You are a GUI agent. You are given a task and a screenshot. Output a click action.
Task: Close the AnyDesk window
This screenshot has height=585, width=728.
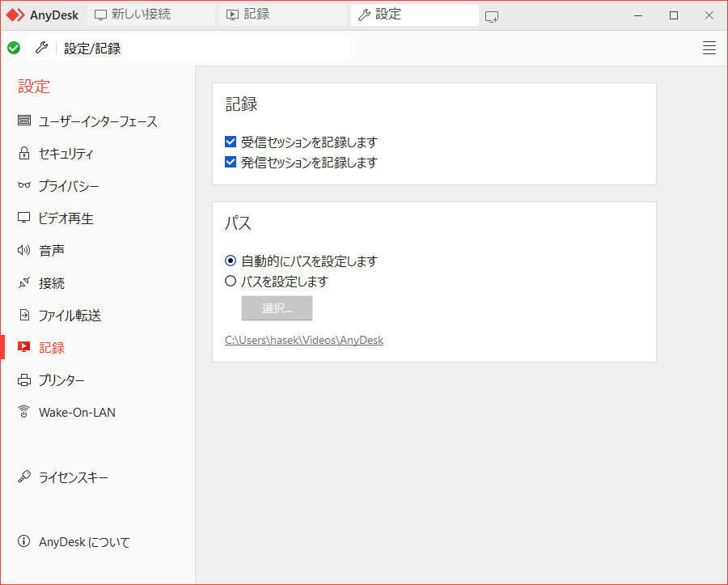[x=709, y=15]
